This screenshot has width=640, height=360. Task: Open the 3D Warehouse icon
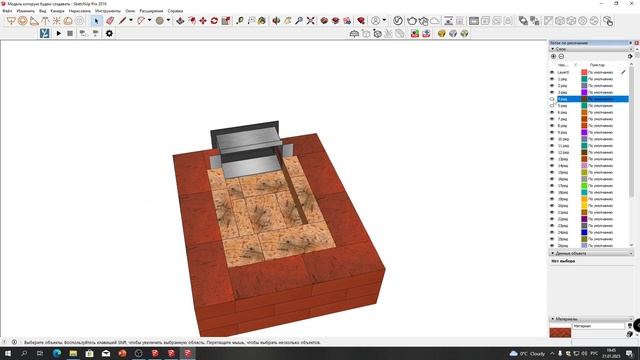click(x=324, y=21)
